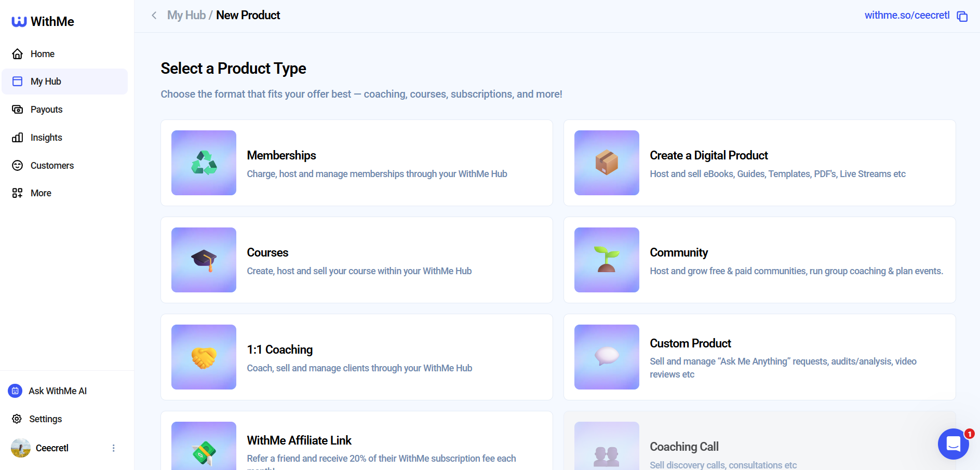Viewport: 980px width, 470px height.
Task: Click the More grid icon in sidebar
Action: [x=17, y=193]
